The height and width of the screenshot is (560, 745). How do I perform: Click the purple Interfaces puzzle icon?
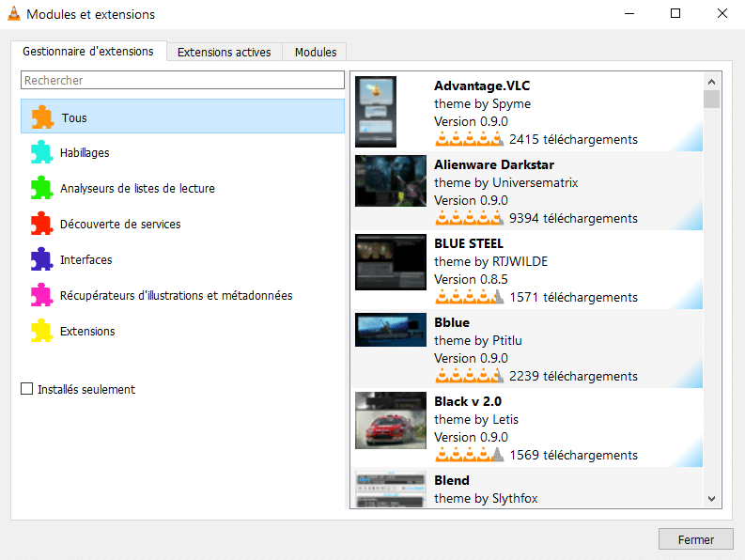click(x=42, y=259)
